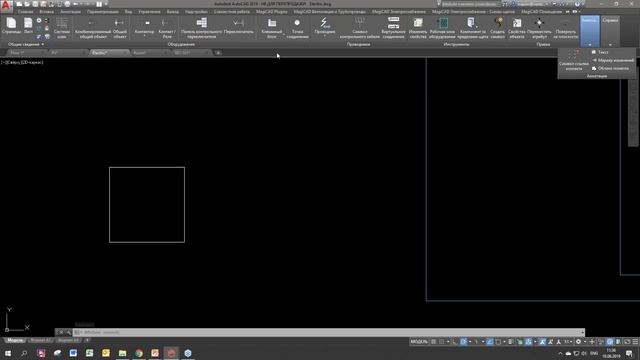
Task: Click the Customization menu icon in status bar
Action: coord(635,342)
